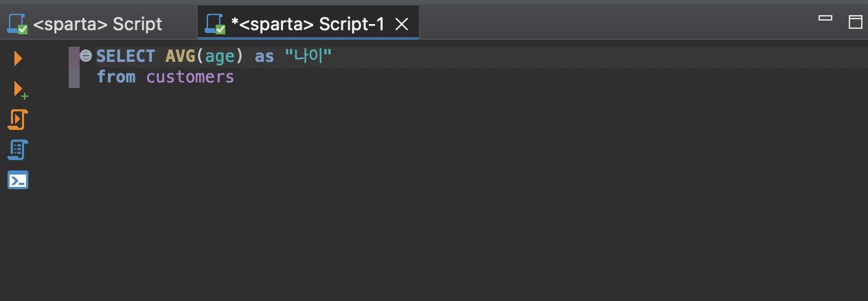Image resolution: width=868 pixels, height=301 pixels.
Task: Click the Script tab's file icon
Action: (x=17, y=24)
